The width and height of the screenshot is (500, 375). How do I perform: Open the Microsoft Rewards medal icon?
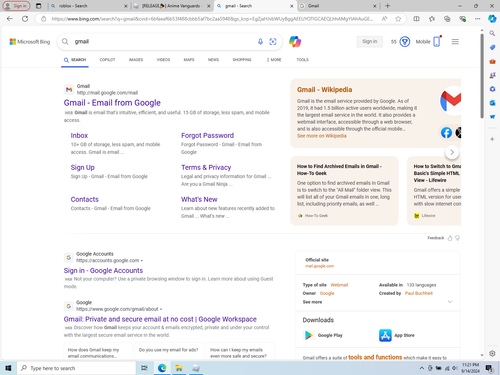pos(405,42)
